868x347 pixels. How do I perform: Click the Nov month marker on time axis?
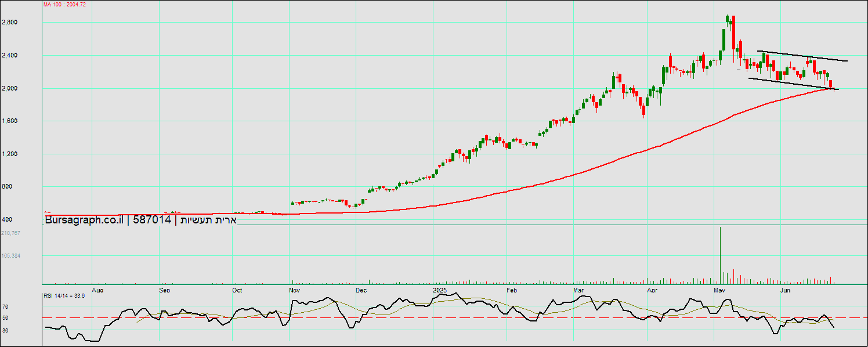(294, 289)
